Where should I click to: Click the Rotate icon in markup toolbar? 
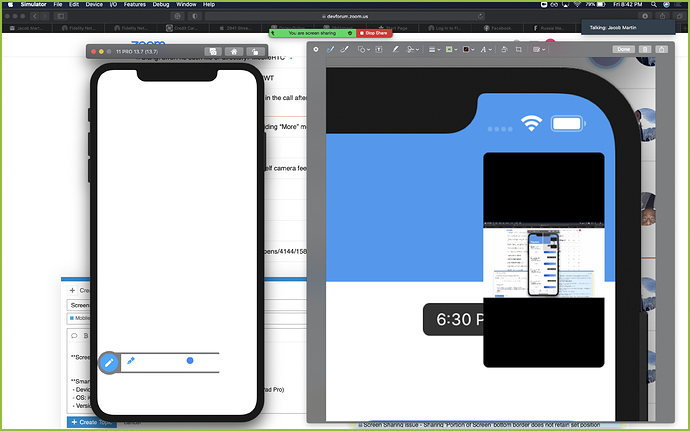tap(504, 49)
